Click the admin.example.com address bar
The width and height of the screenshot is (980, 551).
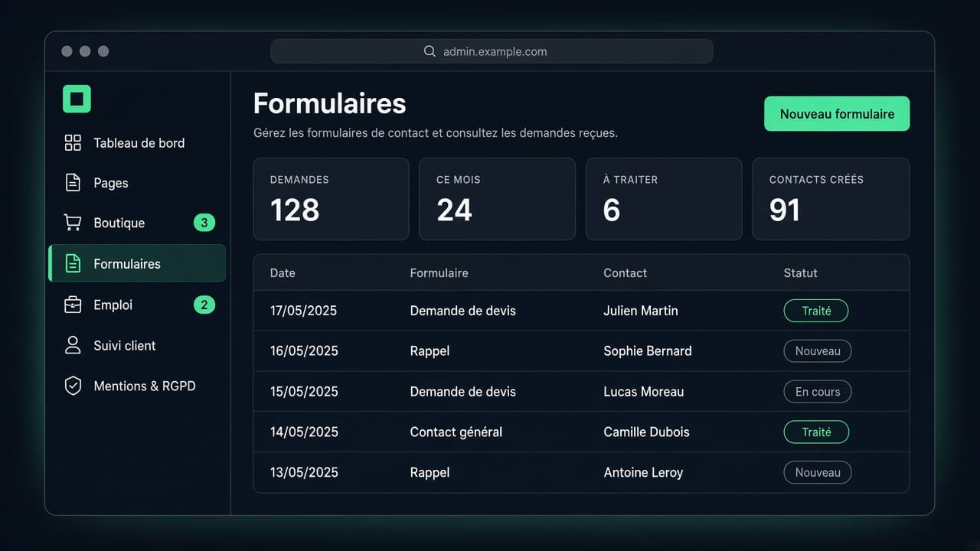point(492,51)
